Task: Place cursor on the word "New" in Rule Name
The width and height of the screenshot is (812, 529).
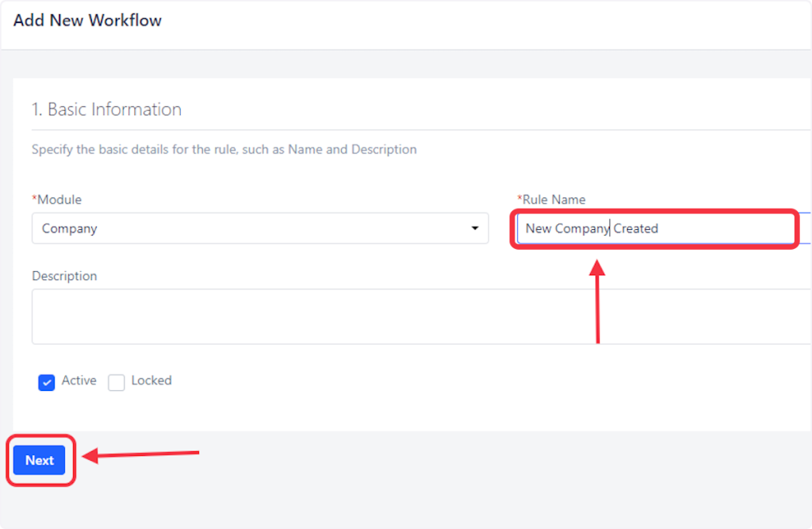Action: (x=538, y=228)
